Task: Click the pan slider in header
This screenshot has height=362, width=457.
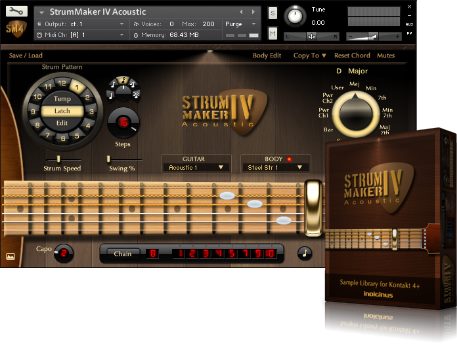Action: click(x=311, y=36)
